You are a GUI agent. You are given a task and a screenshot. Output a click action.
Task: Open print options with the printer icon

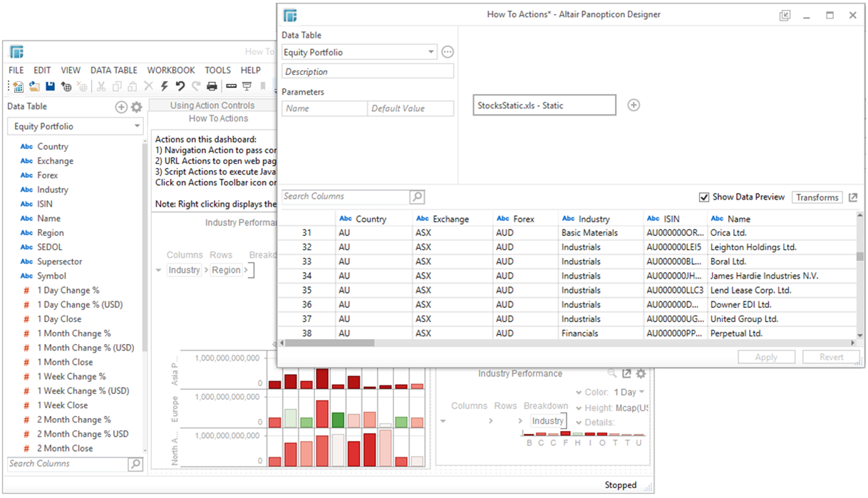tap(211, 86)
